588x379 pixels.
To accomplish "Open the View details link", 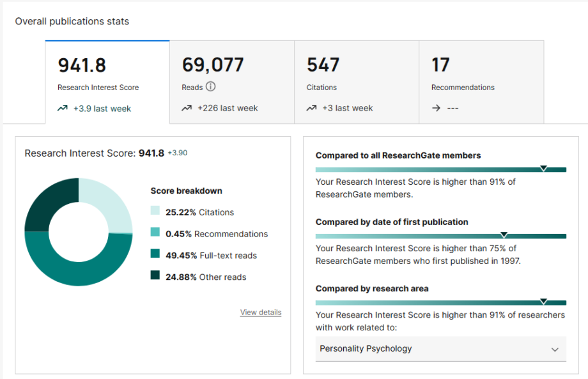I will [261, 313].
